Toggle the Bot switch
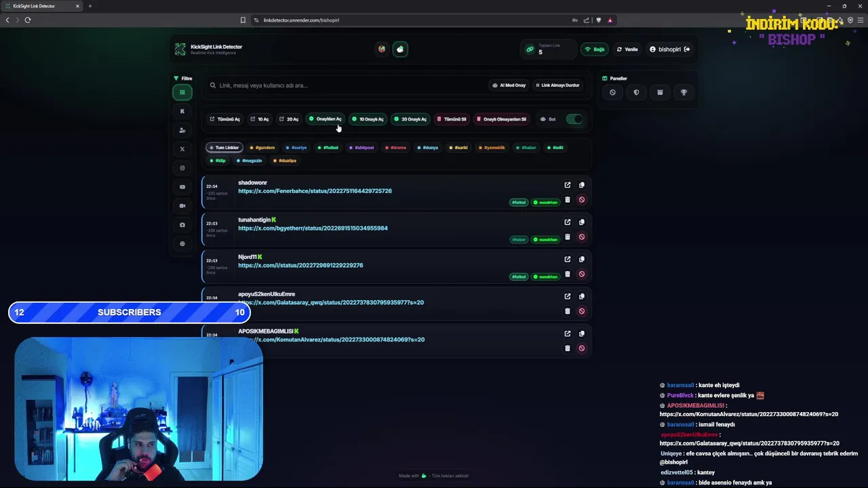 (x=574, y=119)
